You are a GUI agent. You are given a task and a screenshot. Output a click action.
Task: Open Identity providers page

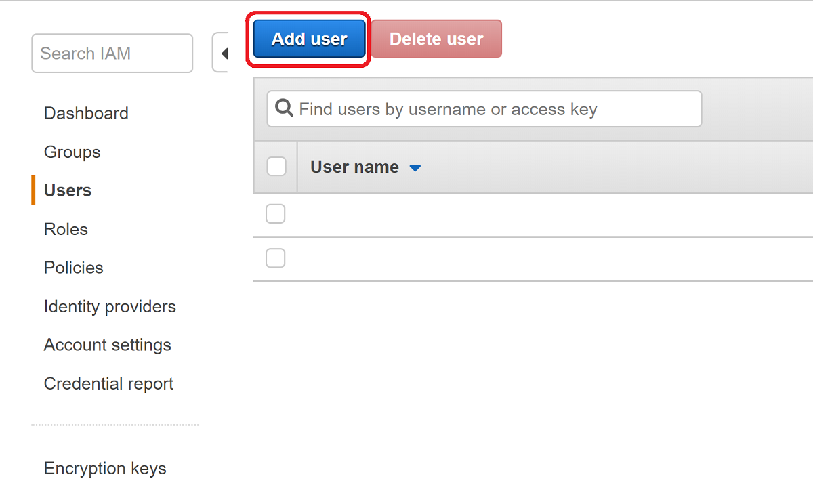click(110, 306)
